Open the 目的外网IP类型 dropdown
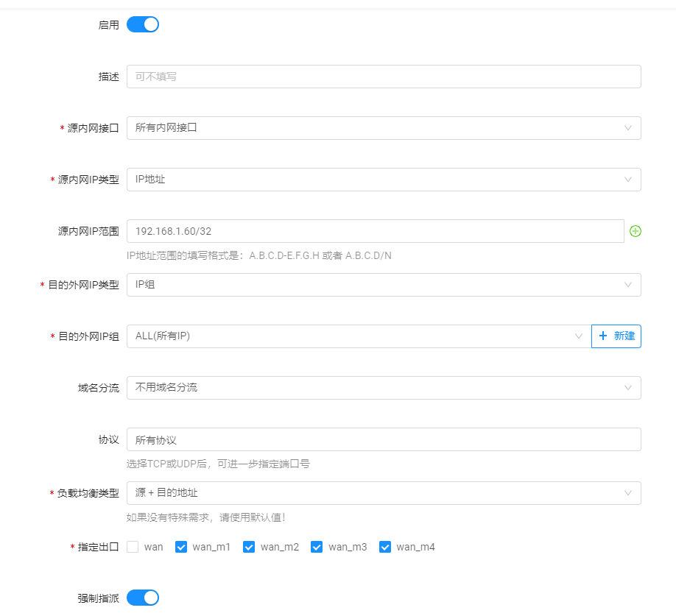The image size is (676, 616). (x=384, y=285)
